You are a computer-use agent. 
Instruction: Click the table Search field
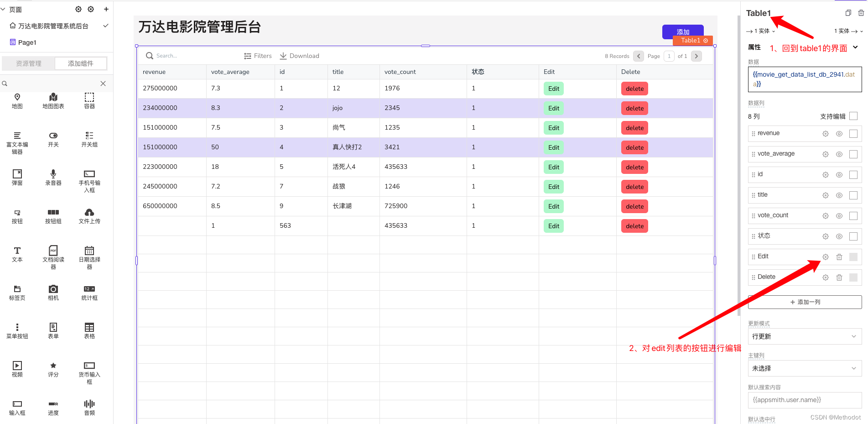[192, 56]
